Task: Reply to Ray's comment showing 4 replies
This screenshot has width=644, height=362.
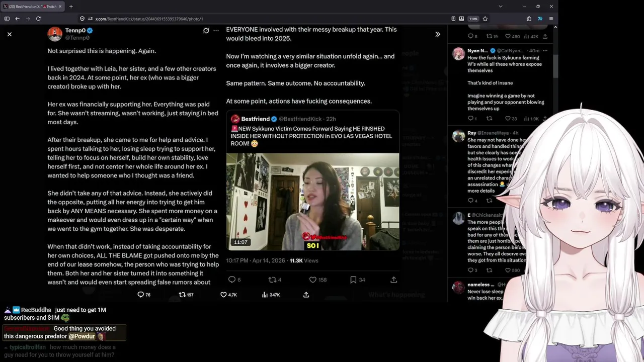Action: click(472, 201)
